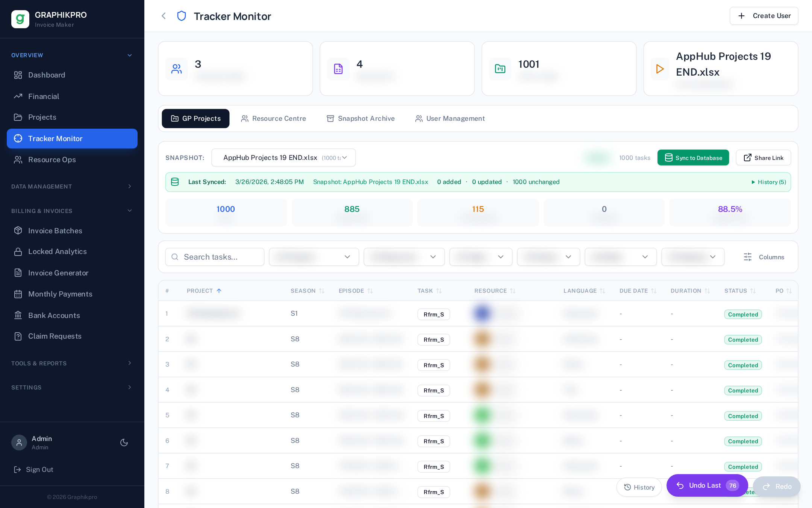
Task: Expand History (5) sync log
Action: [769, 182]
